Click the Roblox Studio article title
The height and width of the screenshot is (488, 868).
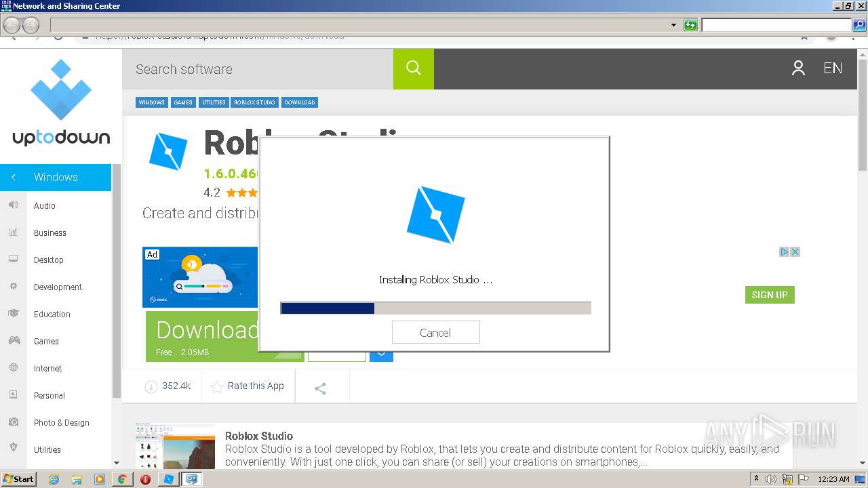pyautogui.click(x=259, y=436)
